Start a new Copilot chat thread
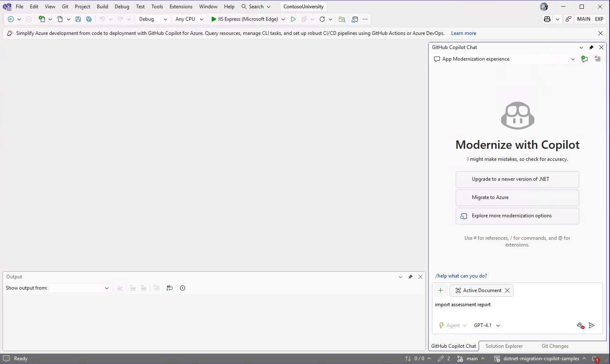The width and height of the screenshot is (610, 364). 584,59
